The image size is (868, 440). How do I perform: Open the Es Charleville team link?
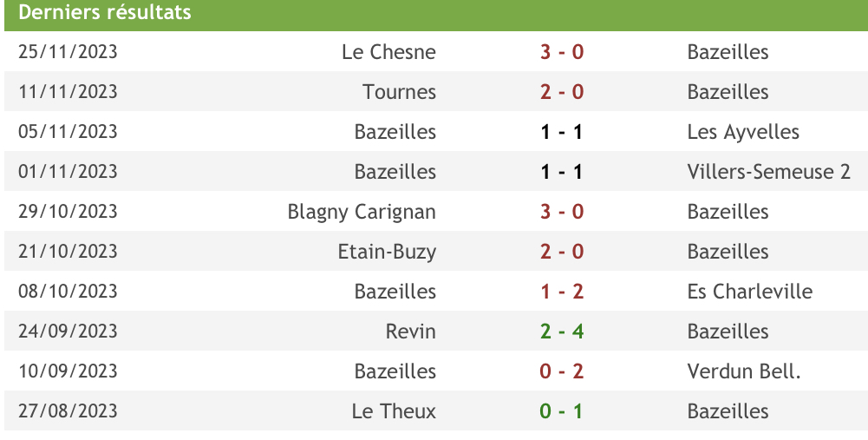[749, 292]
